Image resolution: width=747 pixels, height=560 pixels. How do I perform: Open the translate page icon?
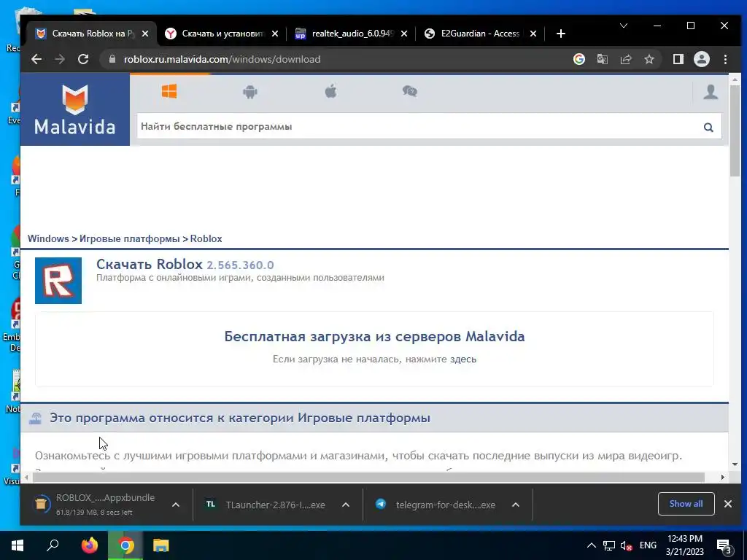click(x=602, y=59)
